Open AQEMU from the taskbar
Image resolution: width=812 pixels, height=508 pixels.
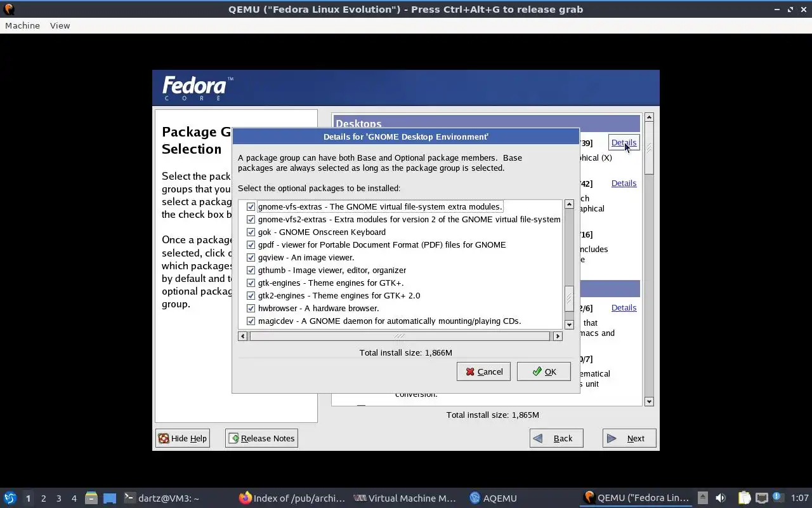point(493,498)
